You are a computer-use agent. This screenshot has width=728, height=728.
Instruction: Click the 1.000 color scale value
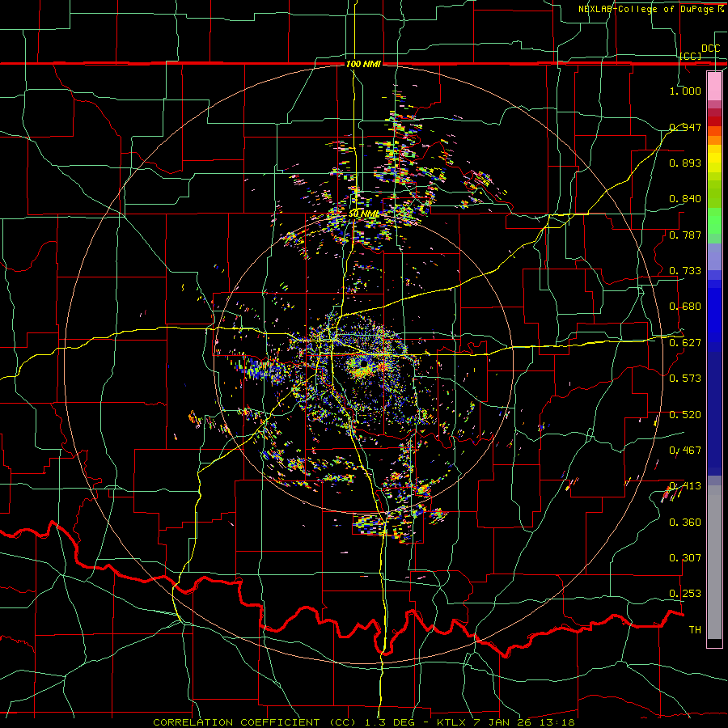[685, 91]
